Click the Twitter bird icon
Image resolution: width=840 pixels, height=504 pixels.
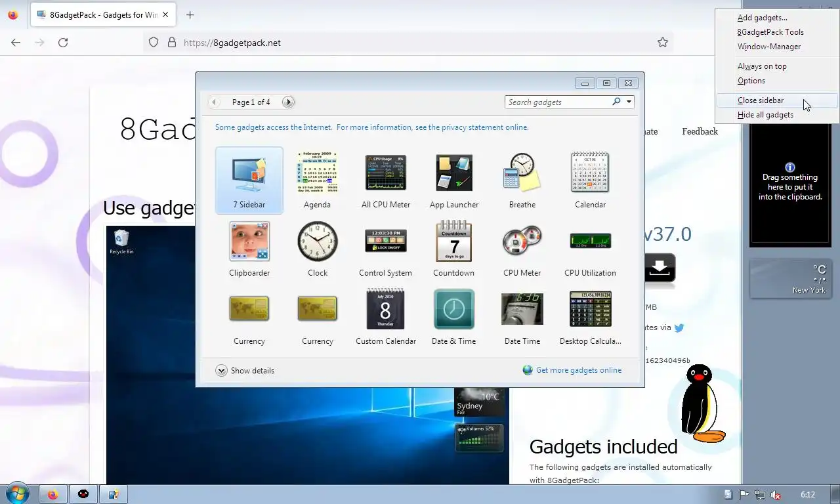click(x=679, y=327)
